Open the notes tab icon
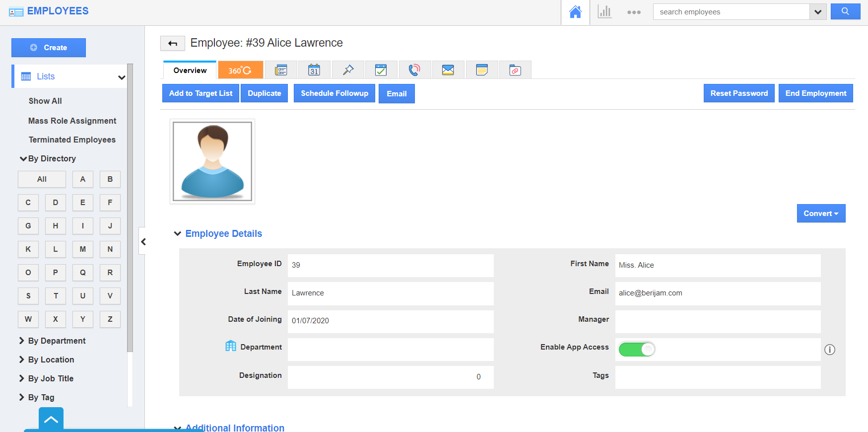The width and height of the screenshot is (868, 432). click(x=481, y=70)
